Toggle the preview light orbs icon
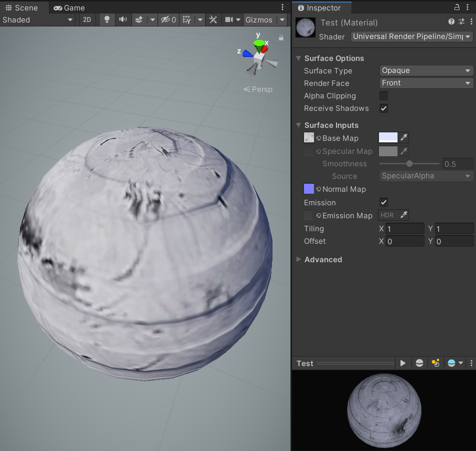This screenshot has height=451, width=476. [x=435, y=363]
